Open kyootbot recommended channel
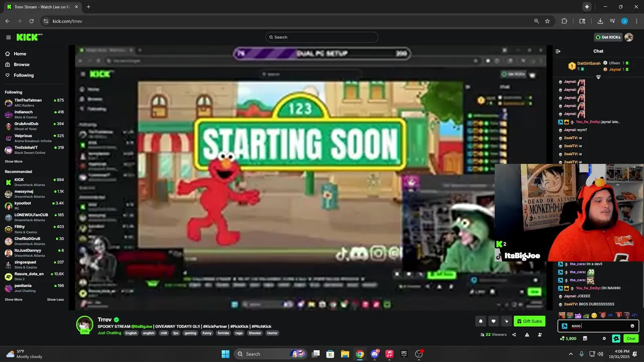644x362 pixels. [x=34, y=205]
